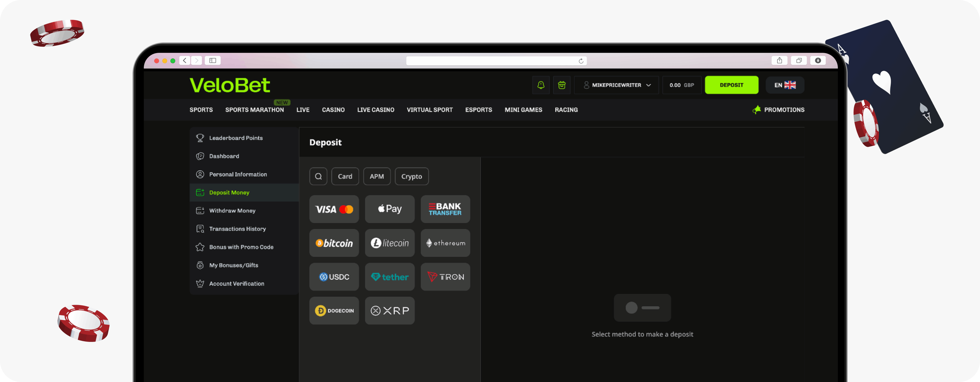Select XRP deposit method
Screen dimensions: 980x382
[389, 311]
